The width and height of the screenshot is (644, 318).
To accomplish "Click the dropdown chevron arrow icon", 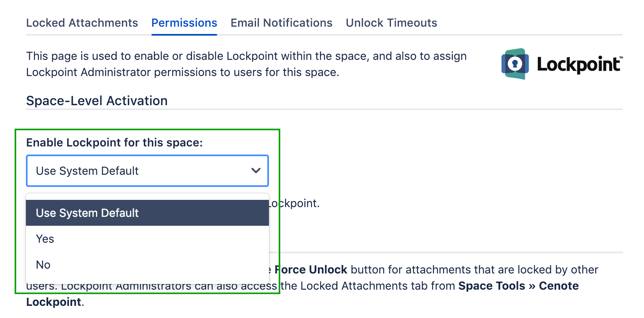I will click(256, 171).
